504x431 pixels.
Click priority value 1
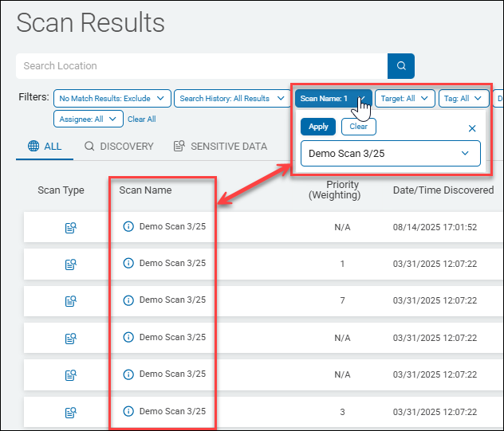342,264
